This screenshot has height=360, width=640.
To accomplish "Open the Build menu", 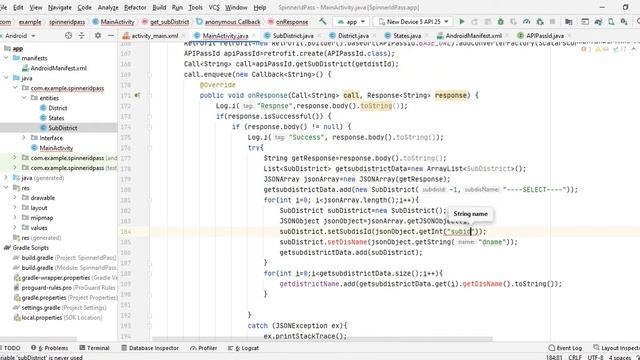I will tap(159, 7).
